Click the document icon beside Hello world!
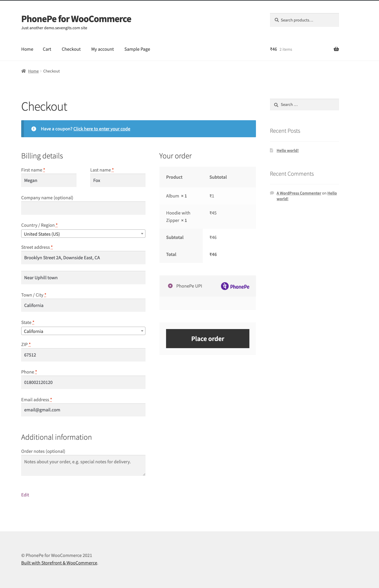Viewport: 379px width, 588px height. [271, 150]
